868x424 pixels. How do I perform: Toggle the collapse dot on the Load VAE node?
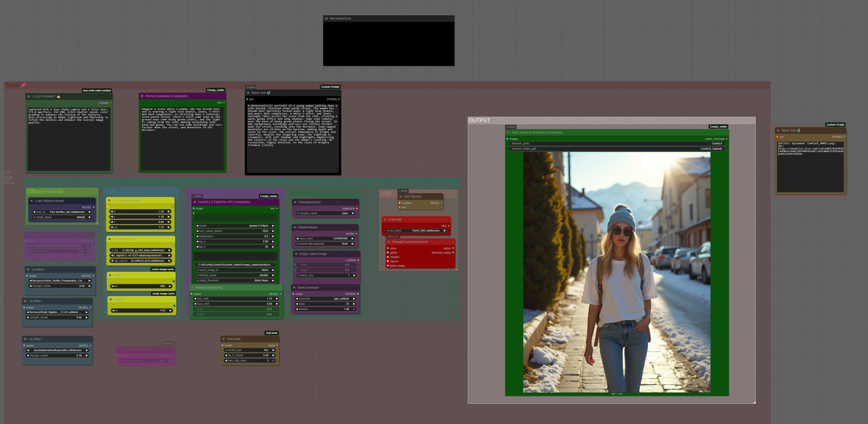coord(385,220)
